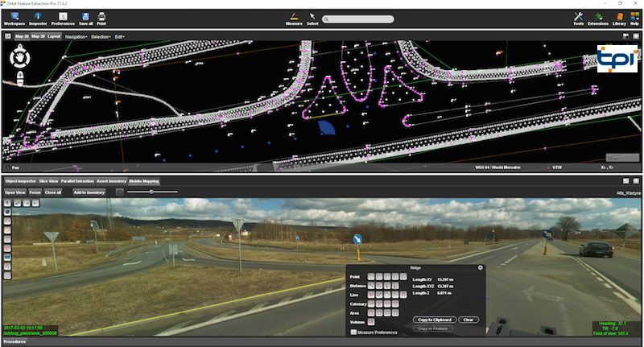The image size is (644, 347).
Task: Toggle Measure Preferences checkbox
Action: [353, 332]
